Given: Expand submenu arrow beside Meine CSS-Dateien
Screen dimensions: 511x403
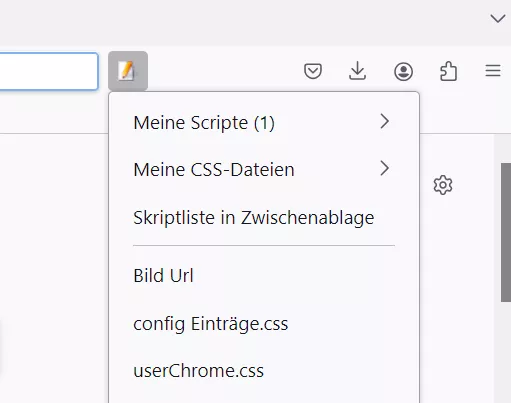Looking at the screenshot, I should click(385, 169).
